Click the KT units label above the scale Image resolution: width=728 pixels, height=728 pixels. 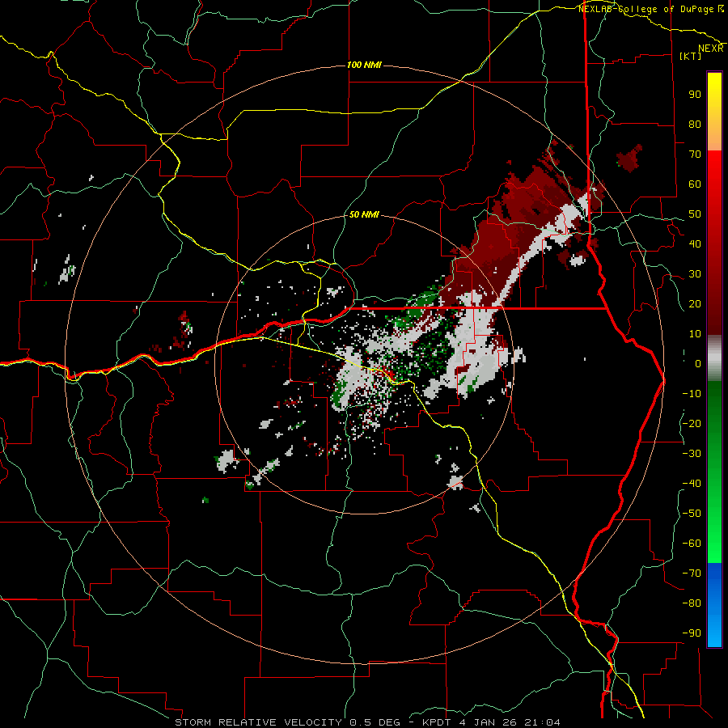tap(691, 56)
